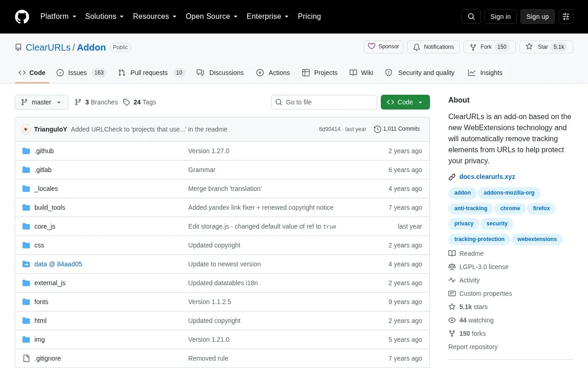The width and height of the screenshot is (588, 368).
Task: Expand the Resources menu
Action: (x=155, y=17)
